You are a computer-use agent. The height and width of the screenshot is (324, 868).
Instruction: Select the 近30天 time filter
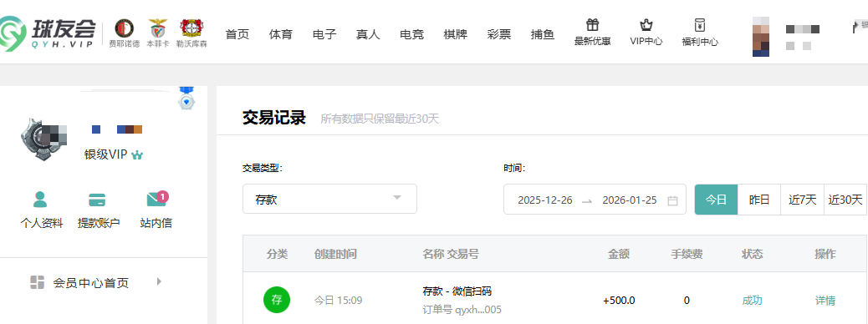pos(845,200)
